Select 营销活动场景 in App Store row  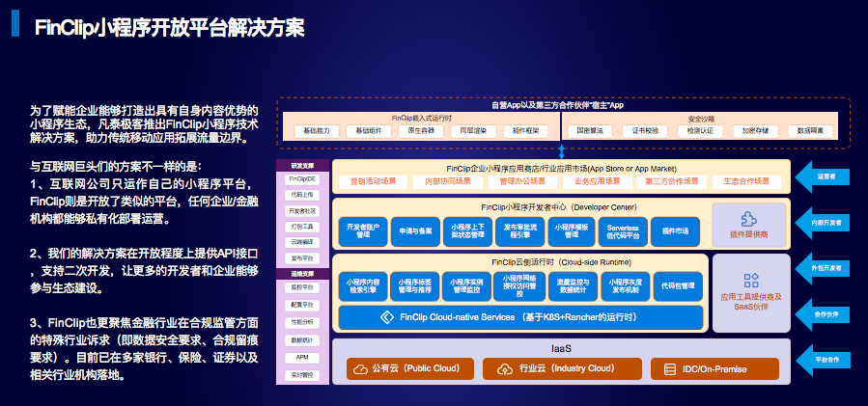tap(372, 181)
